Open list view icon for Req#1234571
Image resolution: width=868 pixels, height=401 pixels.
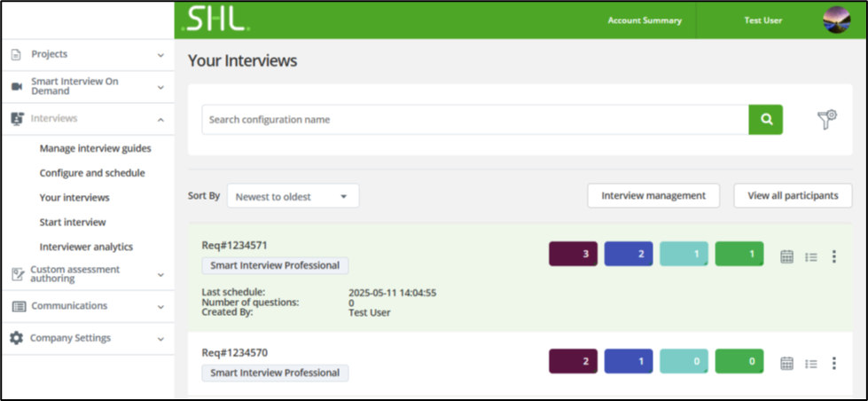(810, 256)
